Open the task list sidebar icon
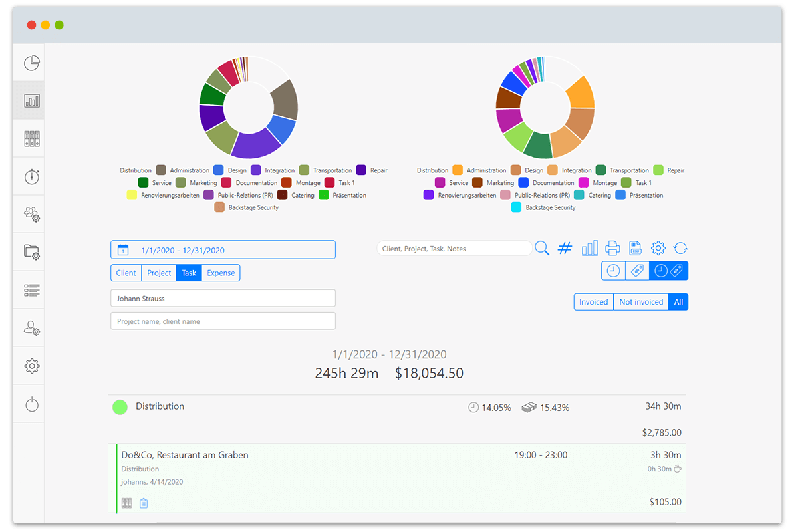Viewport: 798px width, 532px height. point(32,290)
